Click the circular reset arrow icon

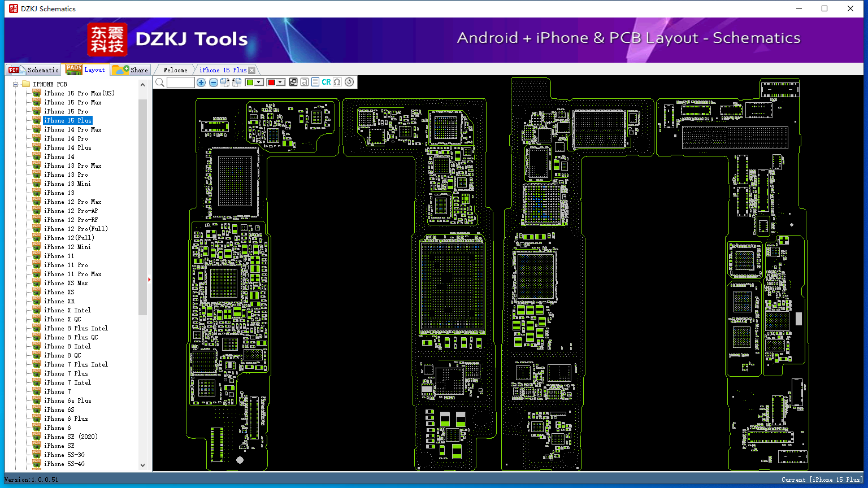(x=349, y=82)
